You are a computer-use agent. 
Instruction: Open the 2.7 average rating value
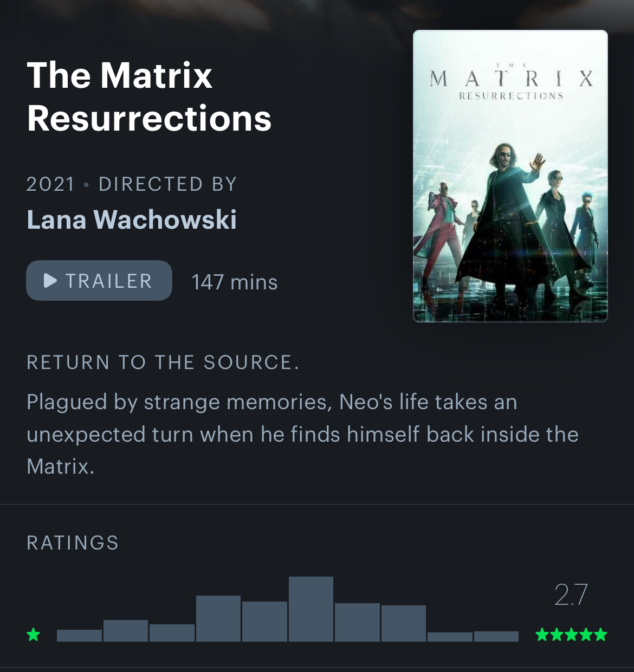[571, 595]
